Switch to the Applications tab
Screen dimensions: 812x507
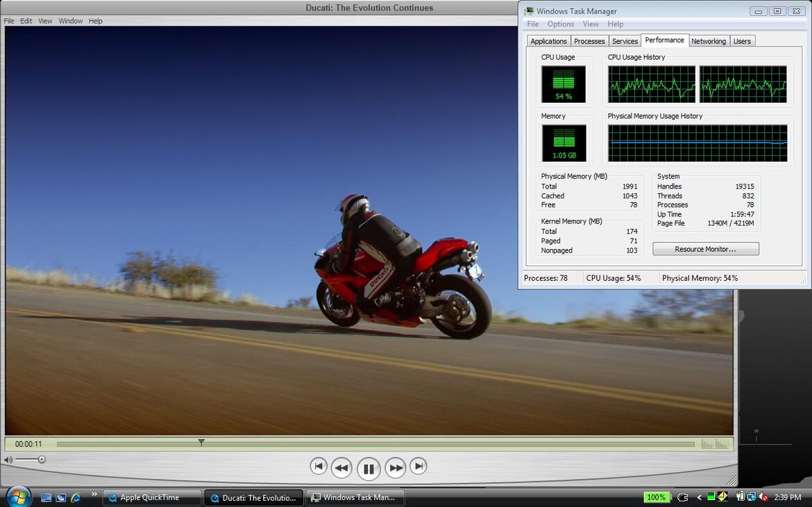coord(548,42)
